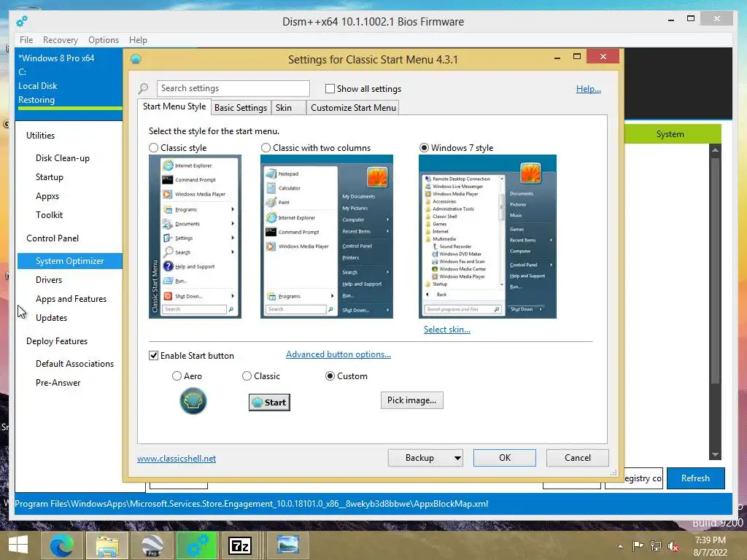Click the magnifier icon beside Search settings
Viewport: 747px width, 560px height.
(144, 88)
